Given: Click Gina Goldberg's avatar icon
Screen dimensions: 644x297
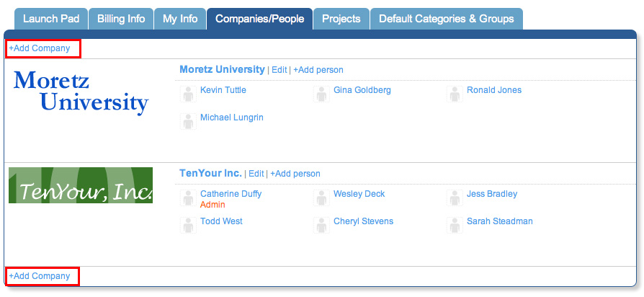Looking at the screenshot, I should (x=321, y=94).
